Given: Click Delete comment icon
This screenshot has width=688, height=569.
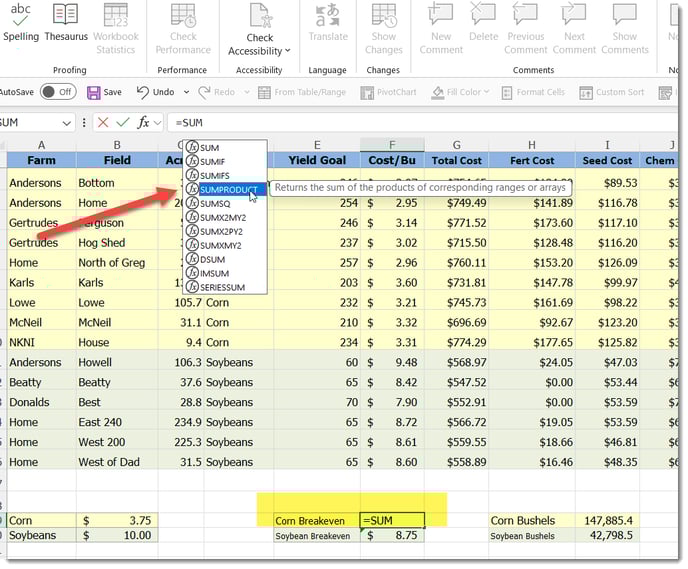Looking at the screenshot, I should [x=483, y=13].
